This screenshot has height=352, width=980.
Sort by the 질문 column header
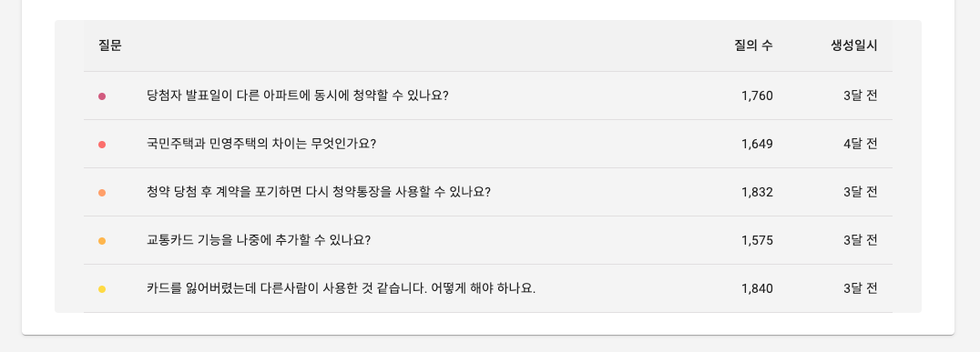click(x=110, y=45)
